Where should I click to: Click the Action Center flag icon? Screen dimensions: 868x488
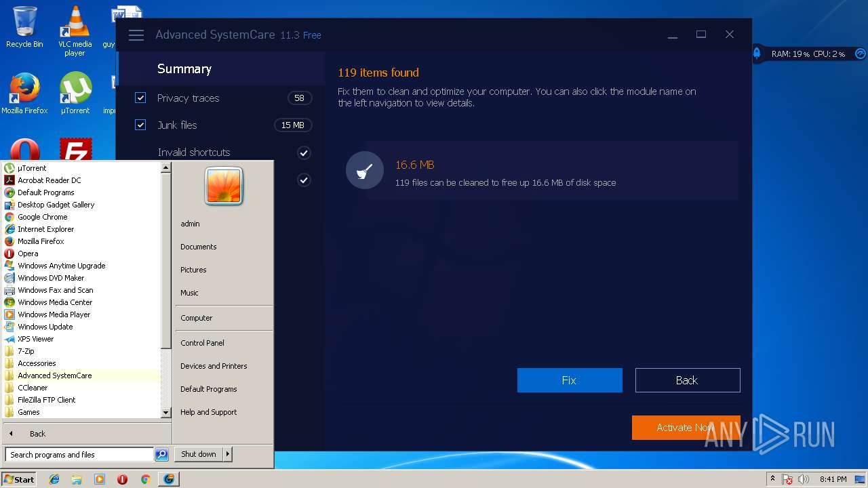coord(788,479)
